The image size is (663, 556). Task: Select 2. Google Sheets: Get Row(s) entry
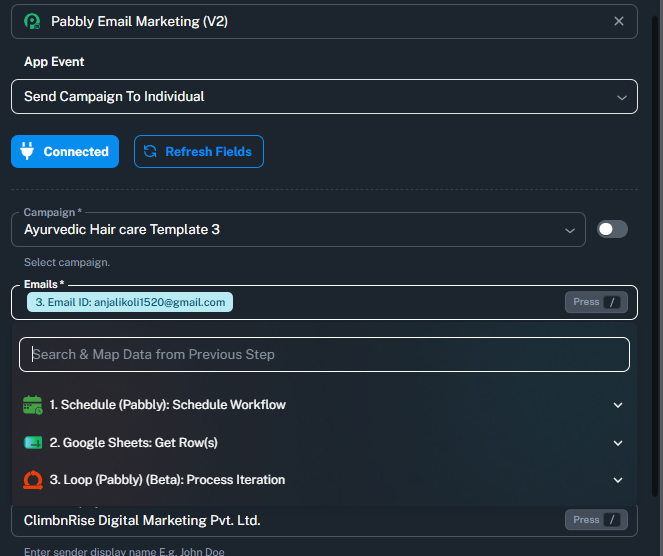[x=324, y=443]
